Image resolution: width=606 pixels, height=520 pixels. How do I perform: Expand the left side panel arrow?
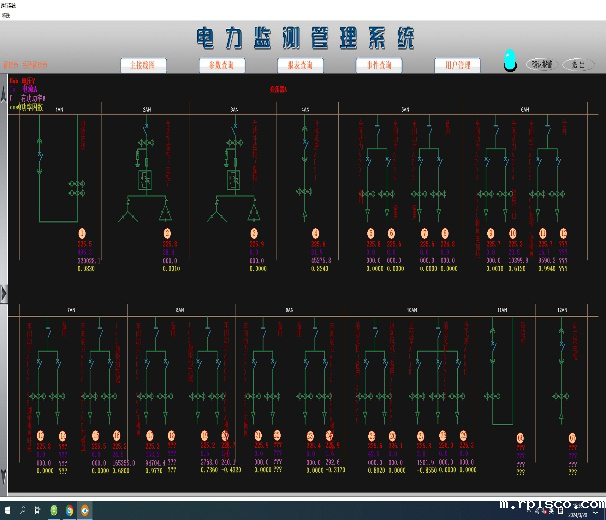pyautogui.click(x=4, y=293)
